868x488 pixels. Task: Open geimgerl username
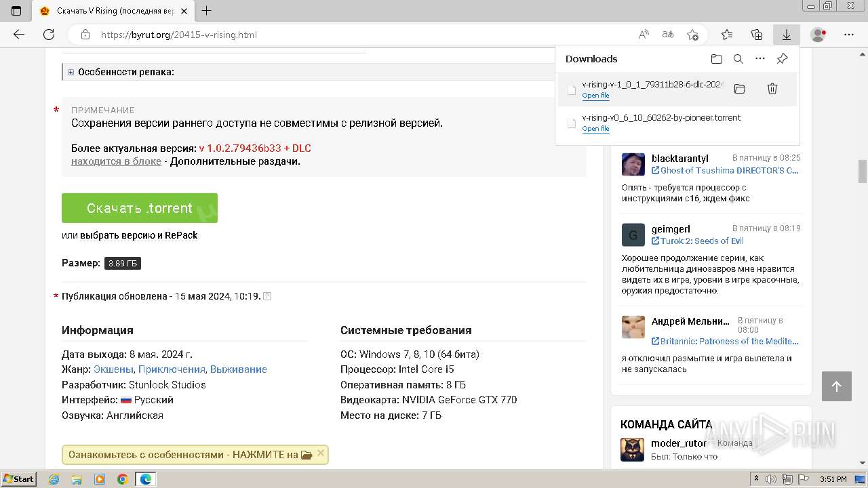671,228
